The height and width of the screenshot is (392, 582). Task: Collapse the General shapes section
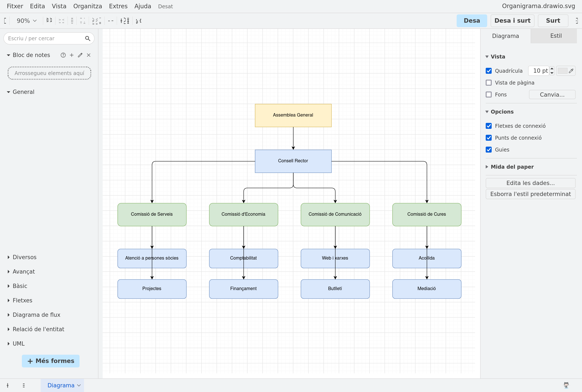(x=21, y=92)
